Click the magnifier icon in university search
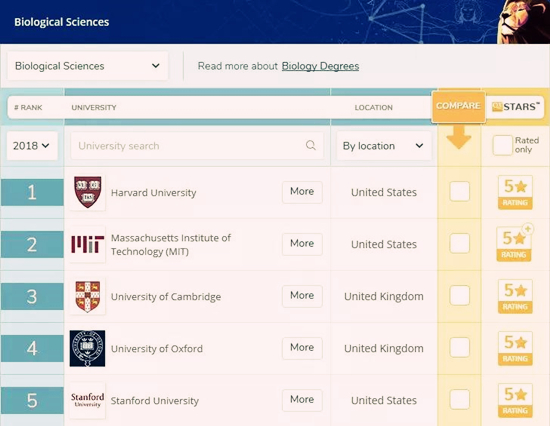The width and height of the screenshot is (550, 426). pos(310,145)
